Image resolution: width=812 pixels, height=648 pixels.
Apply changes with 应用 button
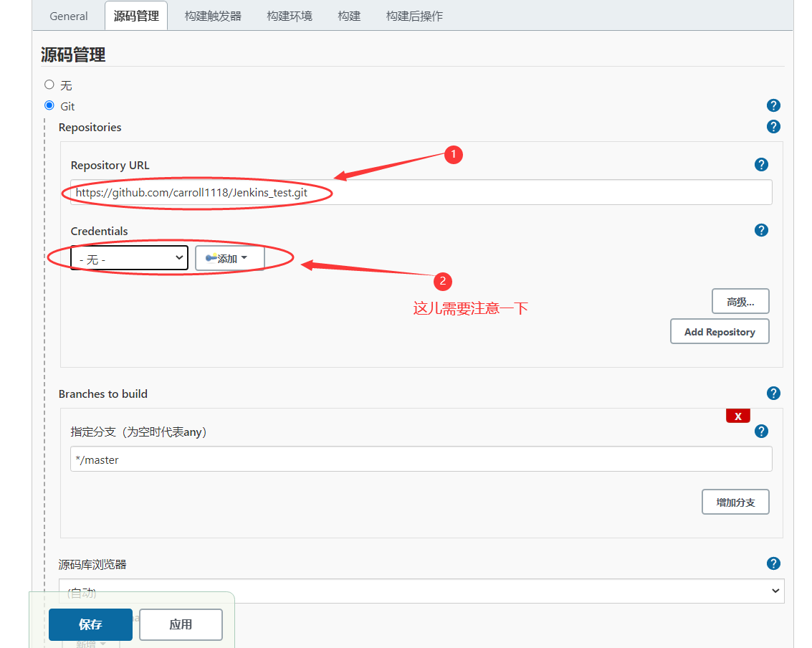pos(181,624)
